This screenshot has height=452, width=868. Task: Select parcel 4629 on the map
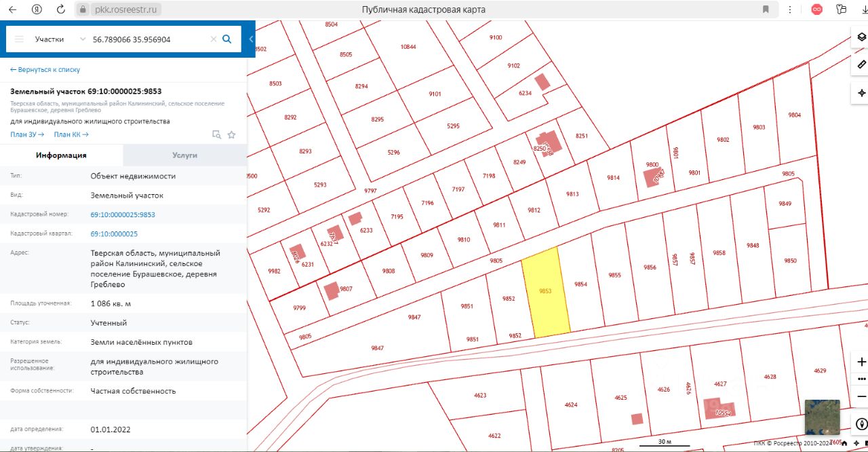(820, 371)
